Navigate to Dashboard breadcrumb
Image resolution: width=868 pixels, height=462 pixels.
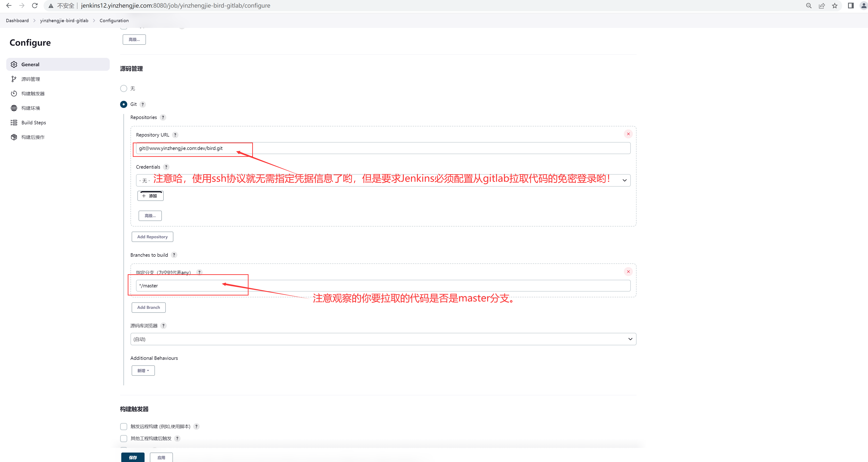(17, 21)
